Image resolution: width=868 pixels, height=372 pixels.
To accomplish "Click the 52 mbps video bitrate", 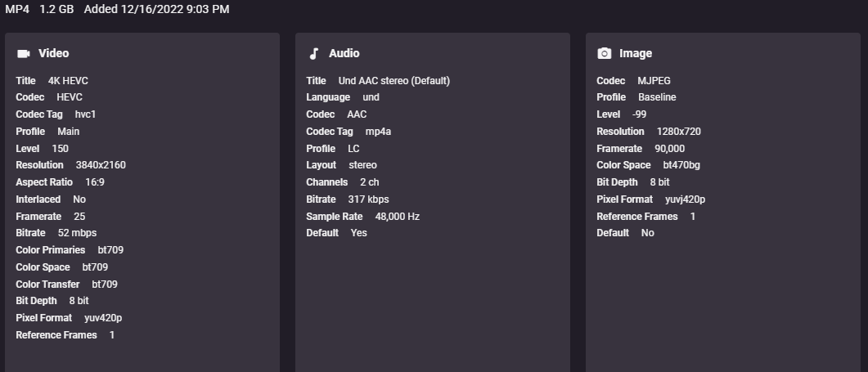I will coord(79,233).
